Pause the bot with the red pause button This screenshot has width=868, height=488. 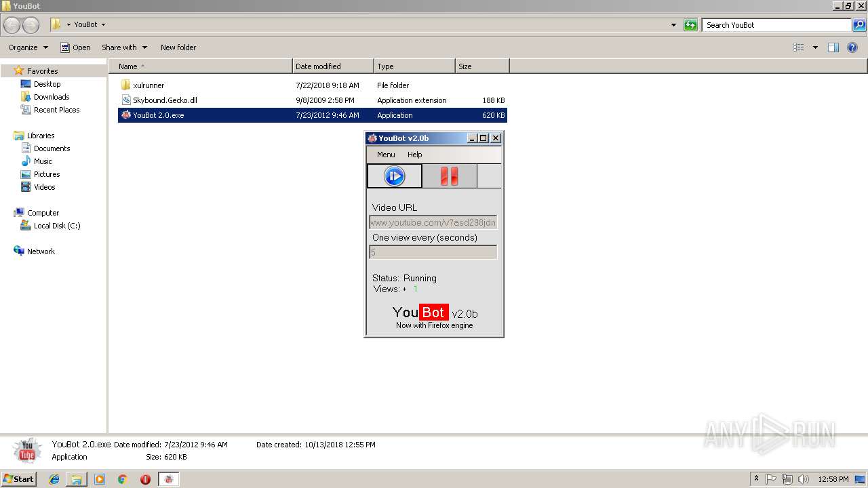[449, 176]
